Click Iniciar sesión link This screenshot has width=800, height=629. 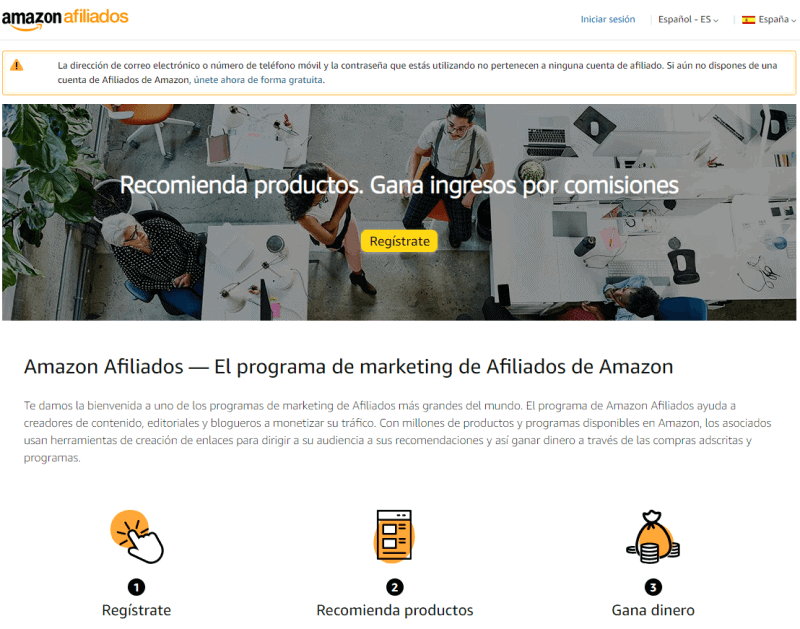coord(608,19)
